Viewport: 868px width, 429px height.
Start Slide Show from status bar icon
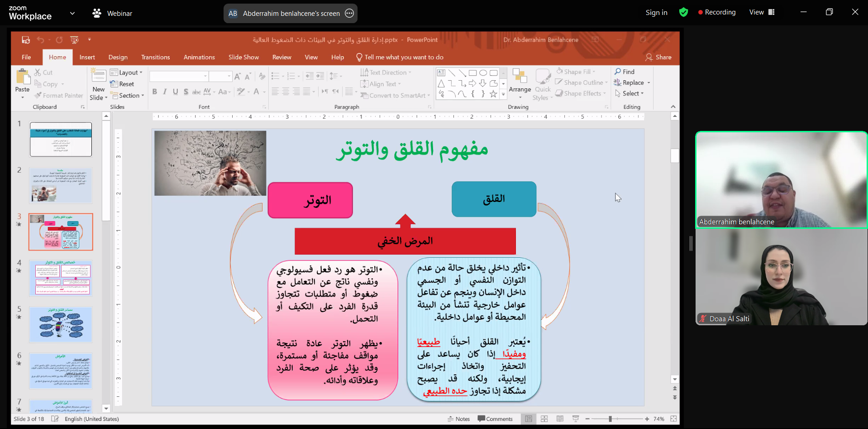[x=576, y=419]
